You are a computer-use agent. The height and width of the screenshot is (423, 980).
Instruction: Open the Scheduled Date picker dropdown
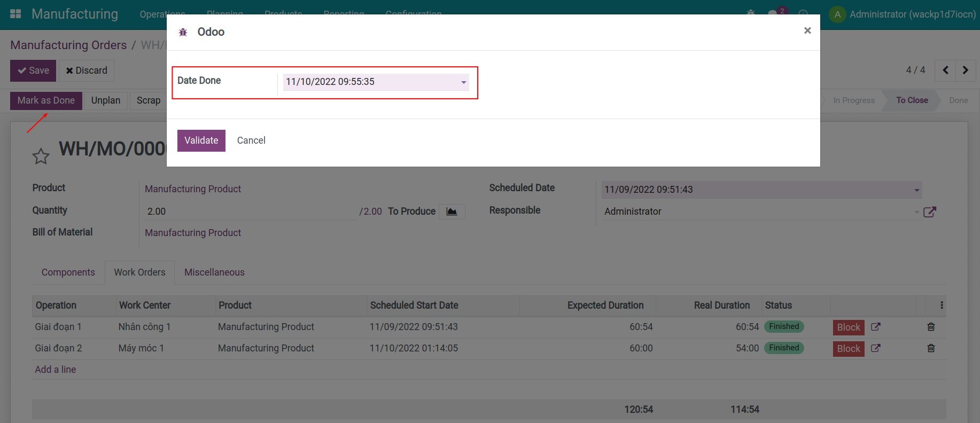pos(916,190)
